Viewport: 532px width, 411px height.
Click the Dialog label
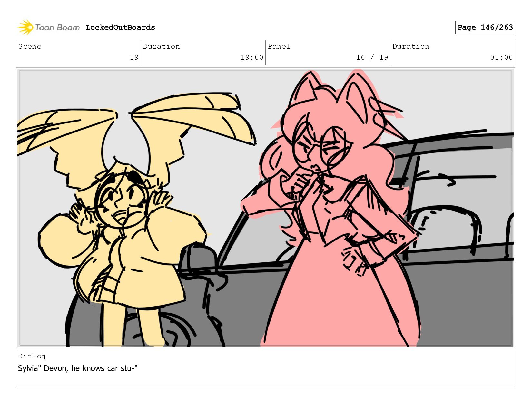point(32,356)
